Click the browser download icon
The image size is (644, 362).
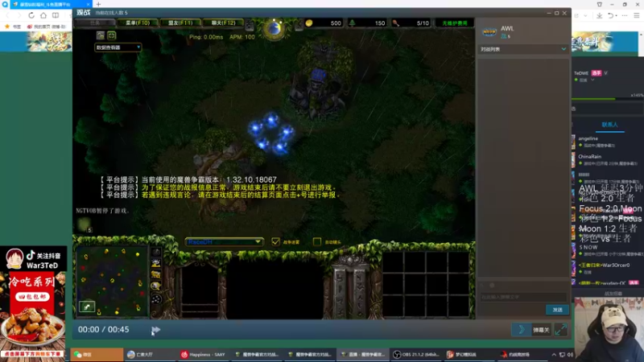(x=599, y=15)
